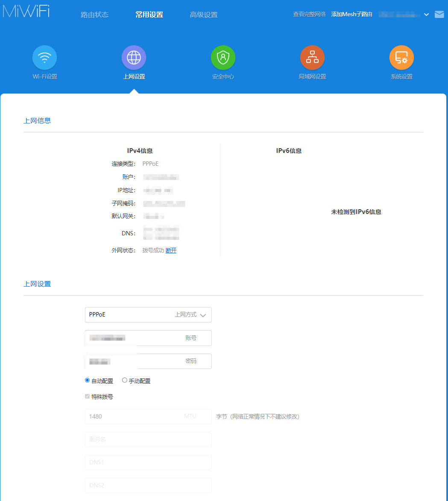Select 手动配置 radio button

[125, 380]
